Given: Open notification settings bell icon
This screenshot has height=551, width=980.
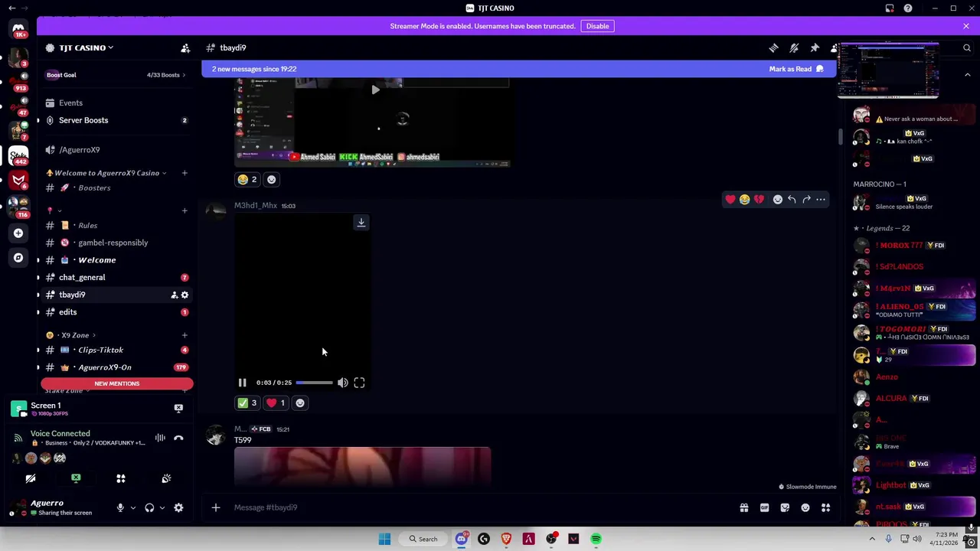Looking at the screenshot, I should click(794, 47).
